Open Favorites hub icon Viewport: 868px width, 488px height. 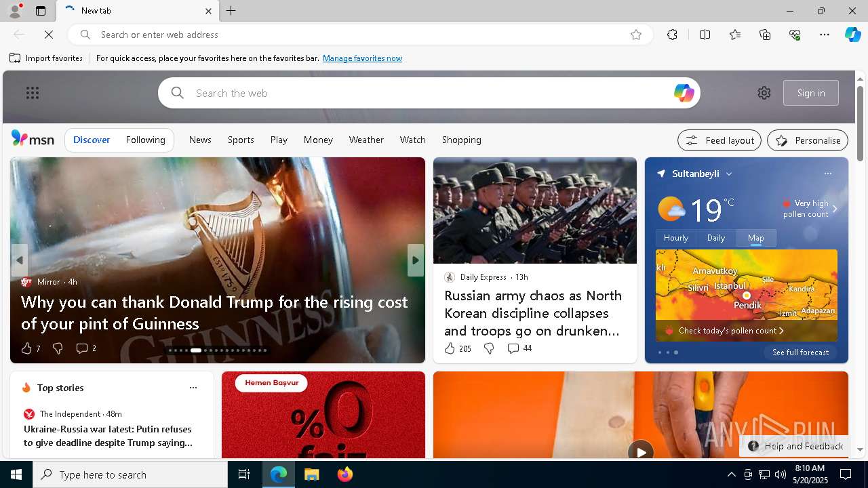point(735,35)
